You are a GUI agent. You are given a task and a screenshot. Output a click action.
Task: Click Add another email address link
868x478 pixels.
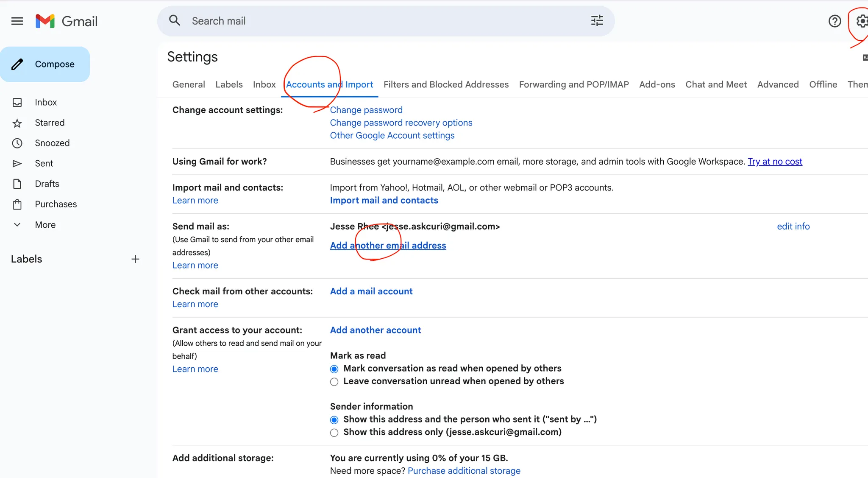point(388,246)
